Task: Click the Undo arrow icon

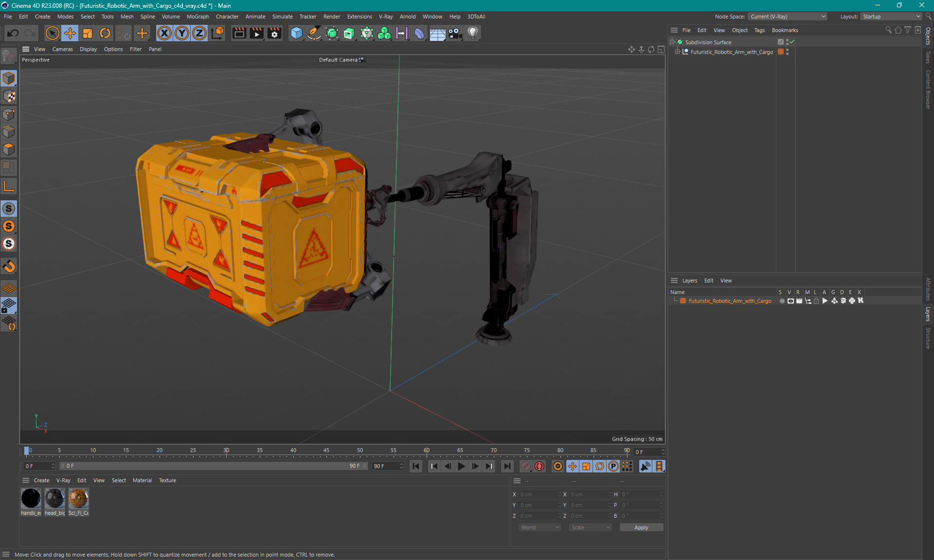Action: [x=13, y=33]
